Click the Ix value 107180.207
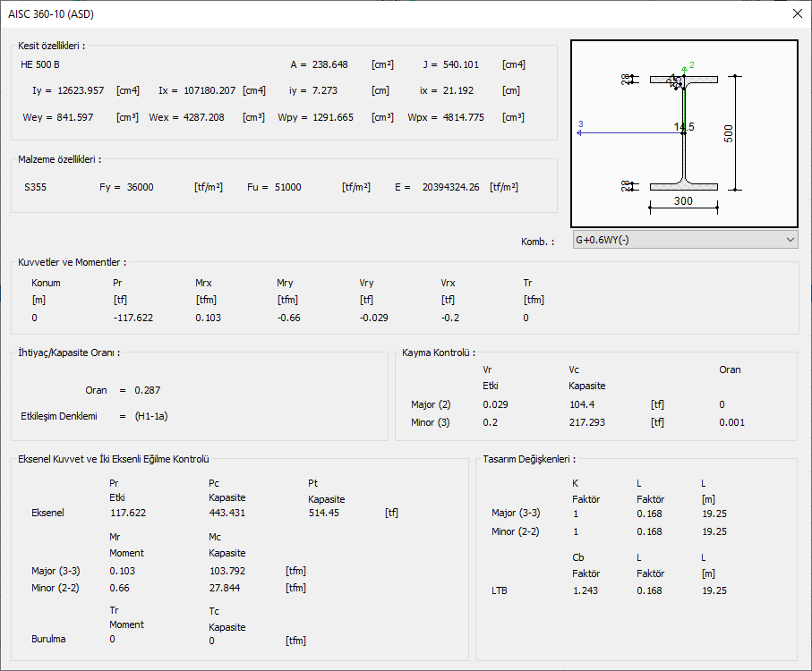Viewport: 812px width, 671px height. point(209,90)
